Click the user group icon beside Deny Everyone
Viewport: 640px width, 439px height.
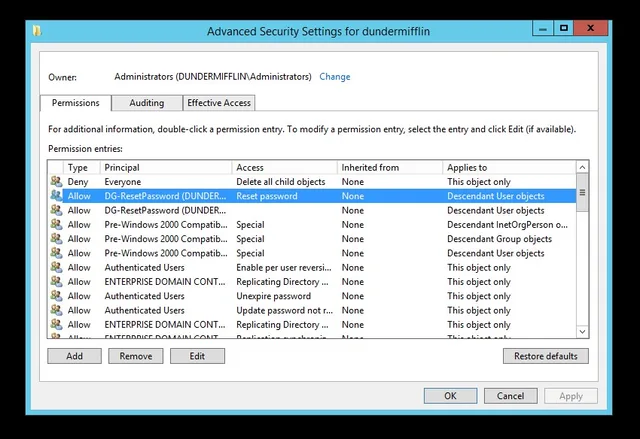point(56,181)
